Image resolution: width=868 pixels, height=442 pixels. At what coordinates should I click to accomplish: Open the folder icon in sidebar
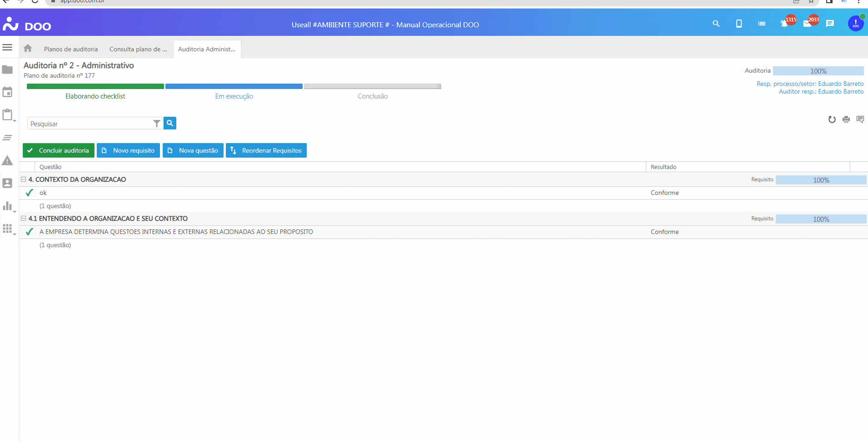click(7, 70)
